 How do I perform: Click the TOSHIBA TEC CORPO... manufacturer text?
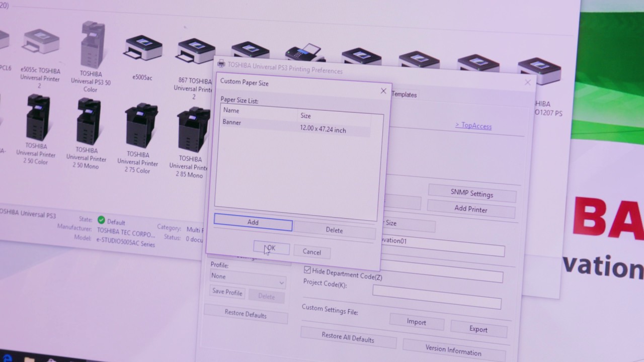[x=126, y=232]
